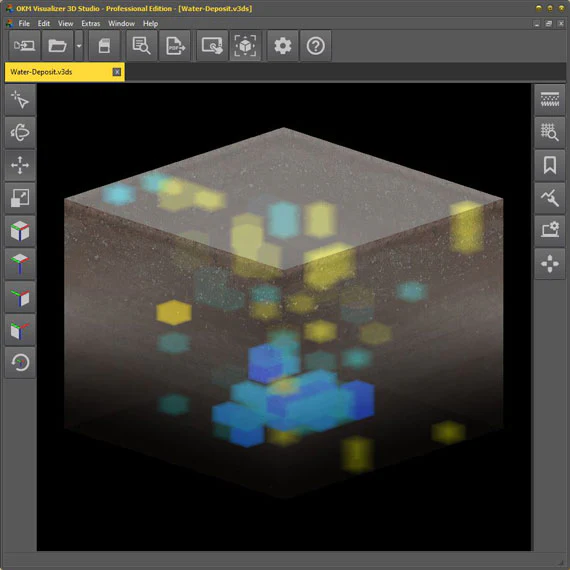Open the Extras menu

[x=91, y=24]
